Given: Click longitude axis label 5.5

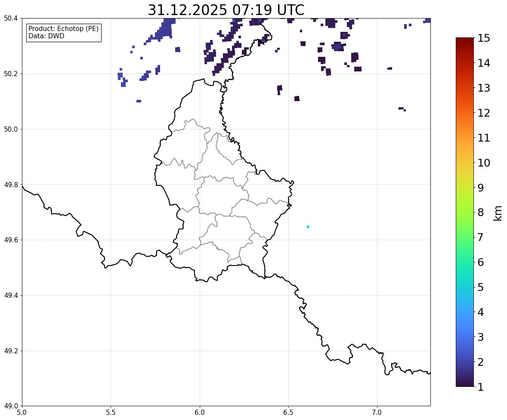Looking at the screenshot, I should (x=111, y=413).
